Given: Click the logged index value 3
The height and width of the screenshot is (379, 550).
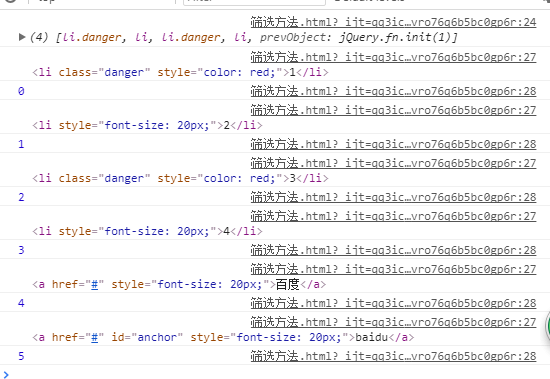Looking at the screenshot, I should (21, 250).
